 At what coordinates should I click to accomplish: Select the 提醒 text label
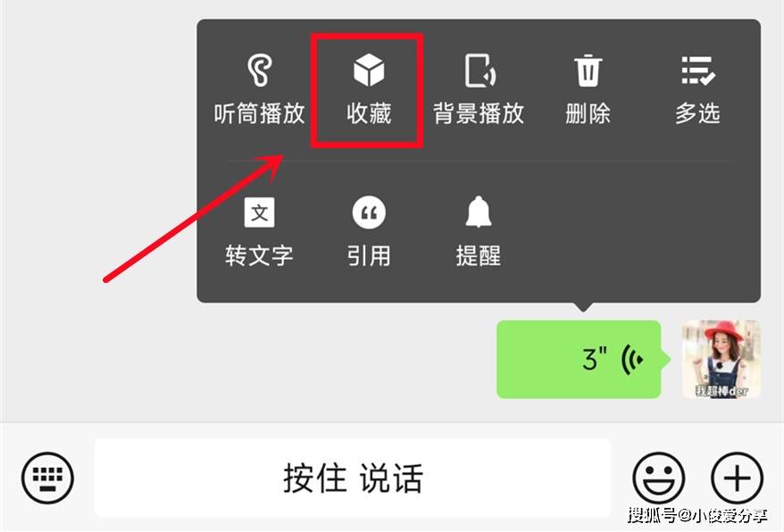479,255
